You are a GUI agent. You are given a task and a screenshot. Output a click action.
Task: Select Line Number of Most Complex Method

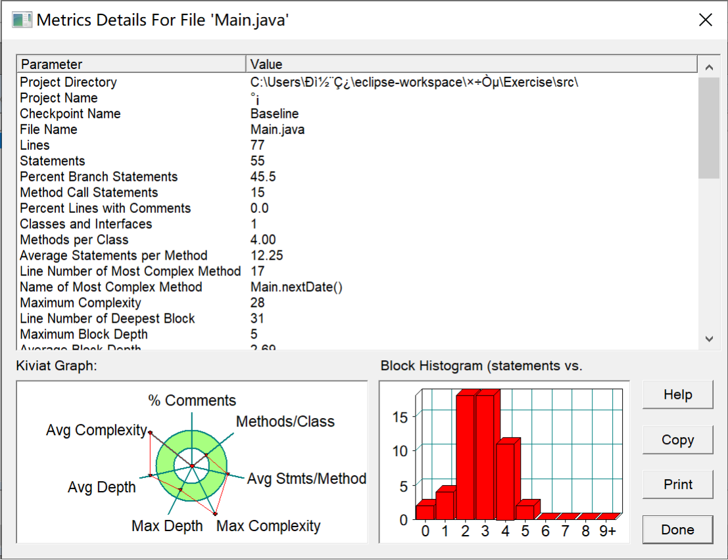[358, 271]
